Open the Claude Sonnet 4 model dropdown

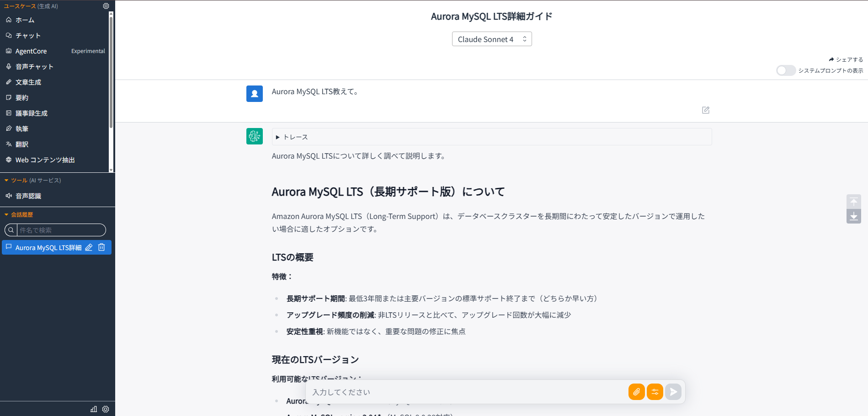coord(492,39)
